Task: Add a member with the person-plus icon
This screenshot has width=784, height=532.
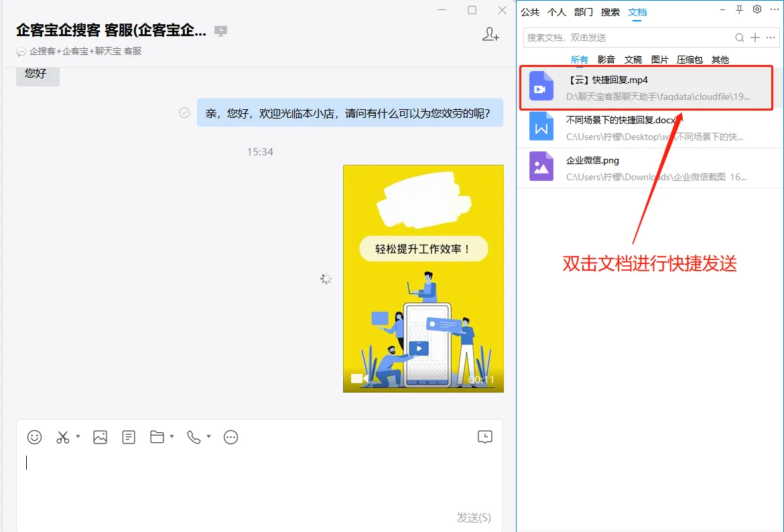Action: [x=490, y=34]
